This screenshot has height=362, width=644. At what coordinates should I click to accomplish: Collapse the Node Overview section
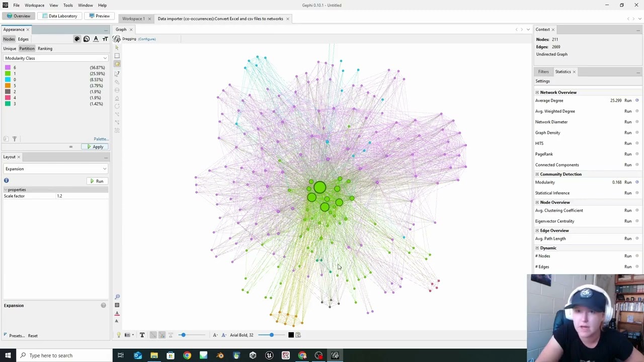point(537,202)
